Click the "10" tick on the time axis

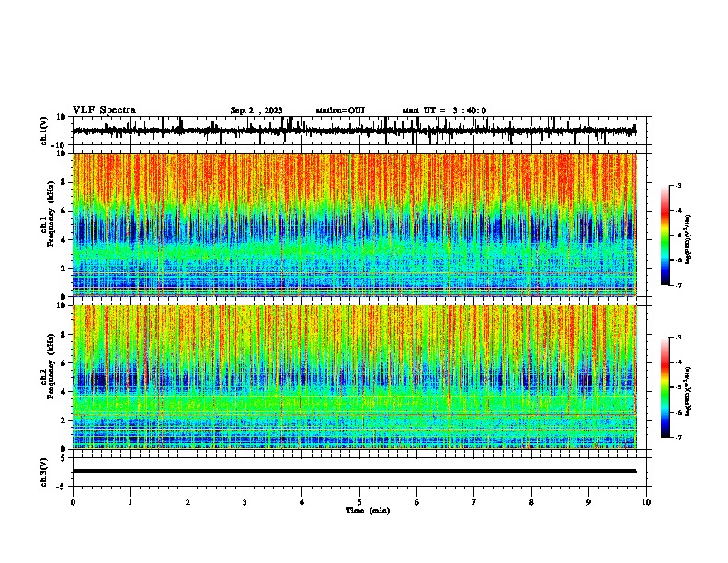coord(646,501)
